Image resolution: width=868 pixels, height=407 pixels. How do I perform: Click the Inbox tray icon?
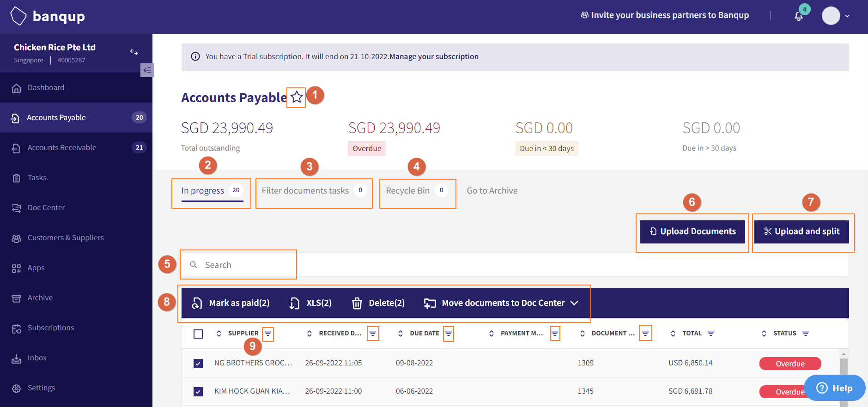click(x=17, y=358)
